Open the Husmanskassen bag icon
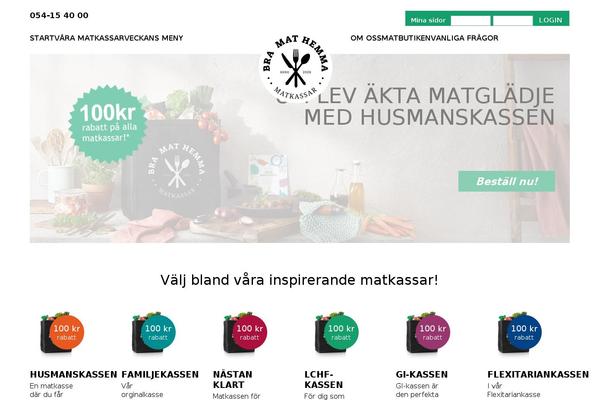Viewport: 600px width, 400px height. [x=62, y=333]
